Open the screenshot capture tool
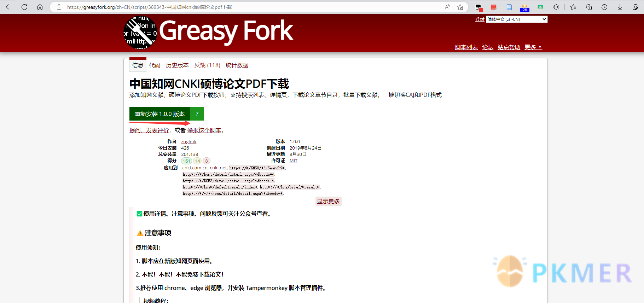Image resolution: width=644 pixels, height=303 pixels. [x=636, y=7]
